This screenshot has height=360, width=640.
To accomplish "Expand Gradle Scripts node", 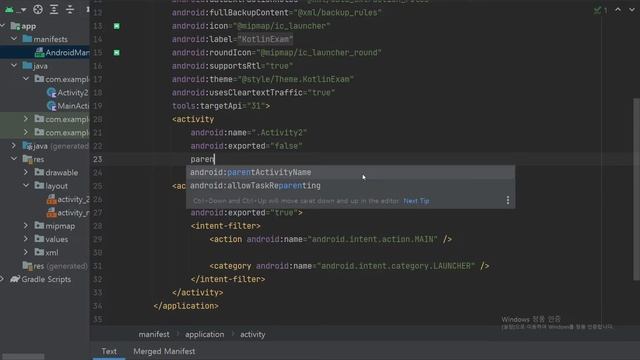I will pos(2,279).
